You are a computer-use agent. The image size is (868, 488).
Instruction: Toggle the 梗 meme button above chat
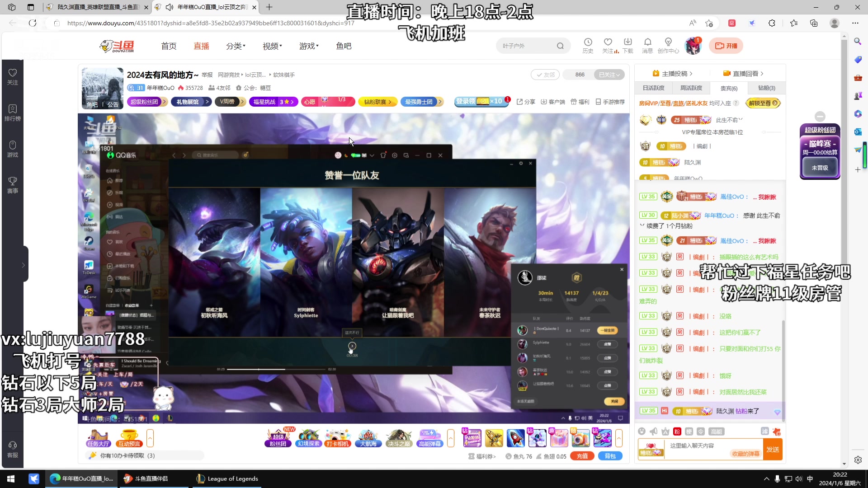coord(689,432)
